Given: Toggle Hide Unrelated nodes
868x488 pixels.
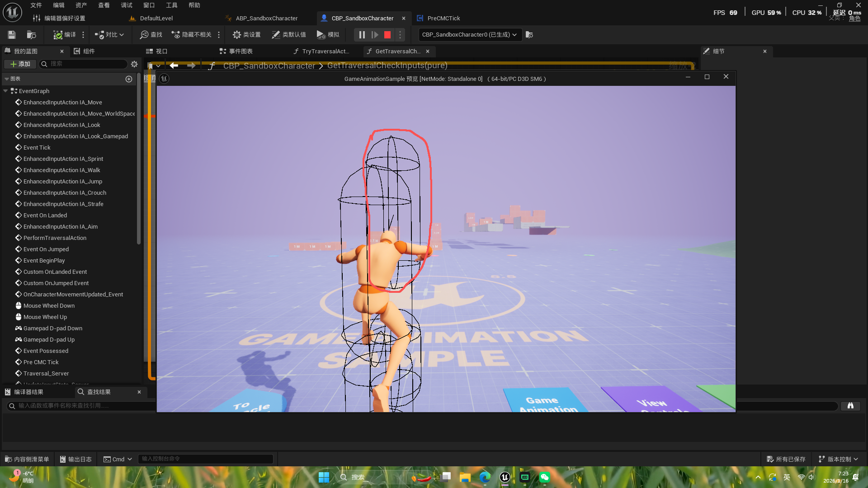Looking at the screenshot, I should click(x=192, y=35).
